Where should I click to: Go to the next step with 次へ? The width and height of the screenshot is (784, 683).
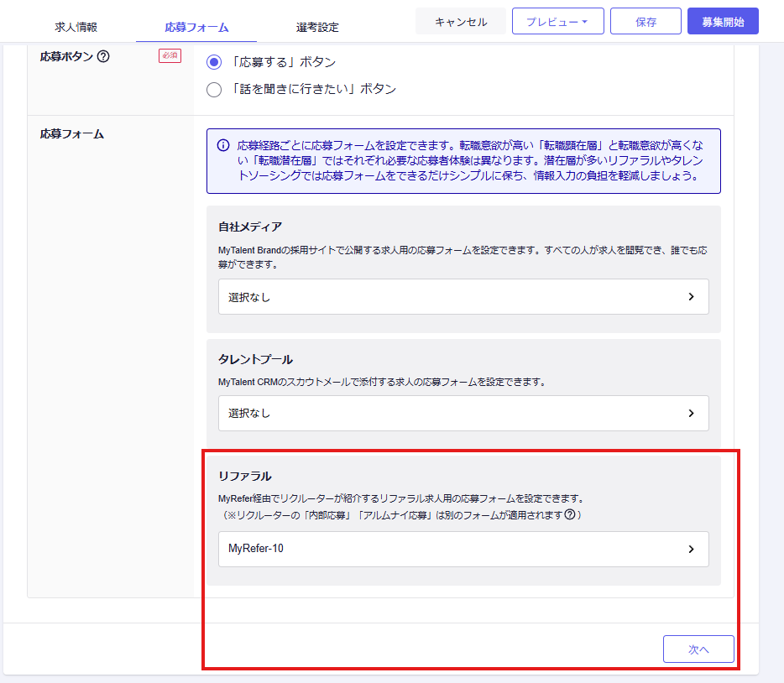[x=698, y=649]
